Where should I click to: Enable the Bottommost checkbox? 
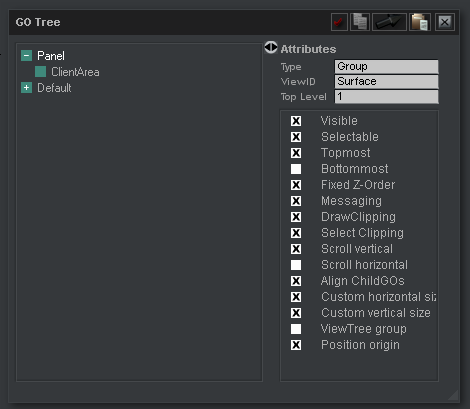296,169
